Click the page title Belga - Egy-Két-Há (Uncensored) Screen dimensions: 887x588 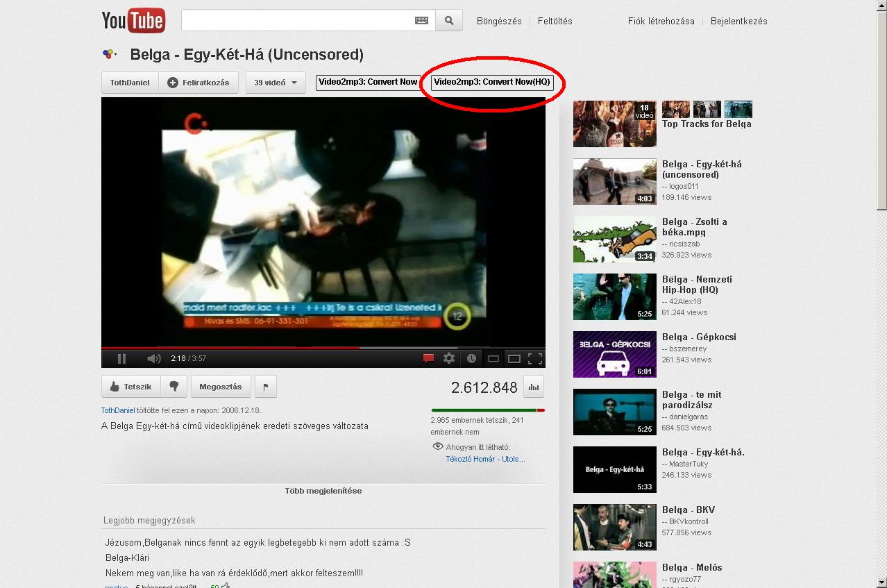pyautogui.click(x=247, y=54)
